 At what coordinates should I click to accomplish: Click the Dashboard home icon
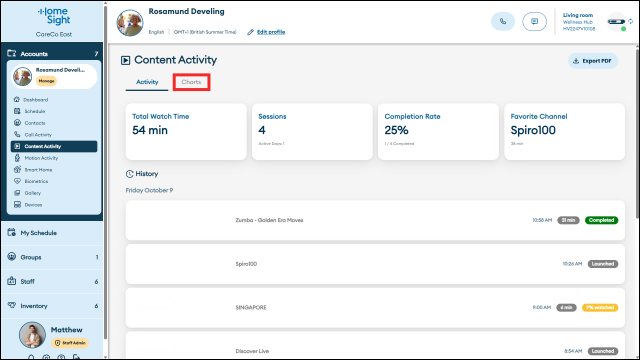(x=17, y=99)
